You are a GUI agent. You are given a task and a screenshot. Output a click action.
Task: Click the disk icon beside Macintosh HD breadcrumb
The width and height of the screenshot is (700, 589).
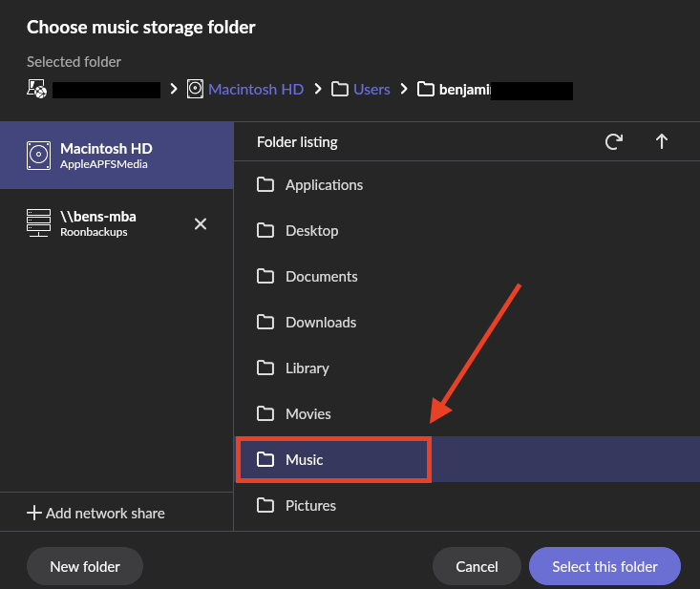coord(195,89)
